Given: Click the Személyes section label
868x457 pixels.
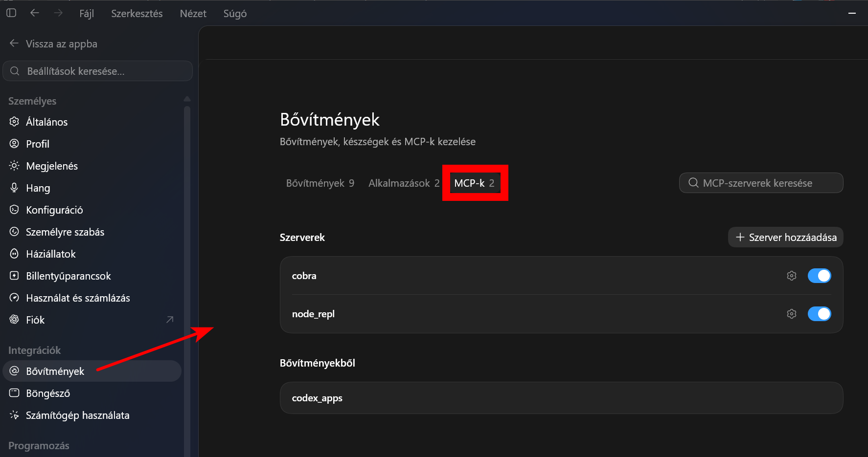Looking at the screenshot, I should click(x=32, y=101).
